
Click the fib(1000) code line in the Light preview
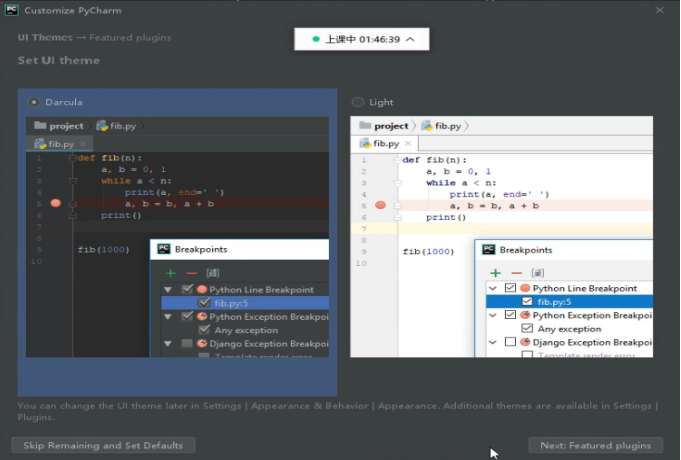(428, 252)
